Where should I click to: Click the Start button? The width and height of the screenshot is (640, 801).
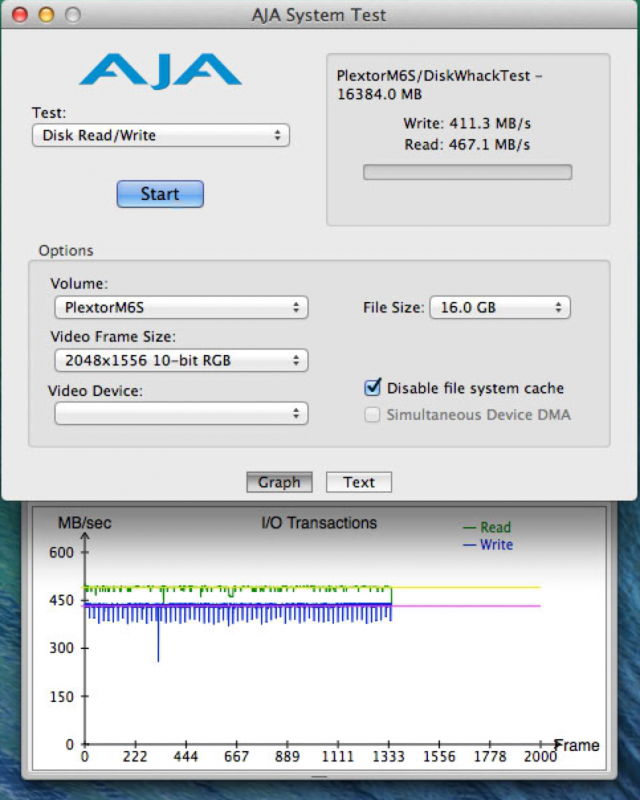point(160,194)
